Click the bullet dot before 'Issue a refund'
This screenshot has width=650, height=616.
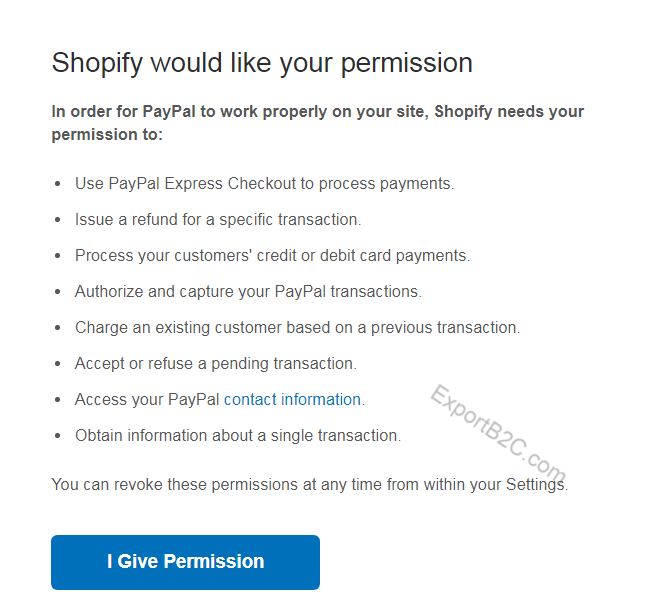point(57,220)
